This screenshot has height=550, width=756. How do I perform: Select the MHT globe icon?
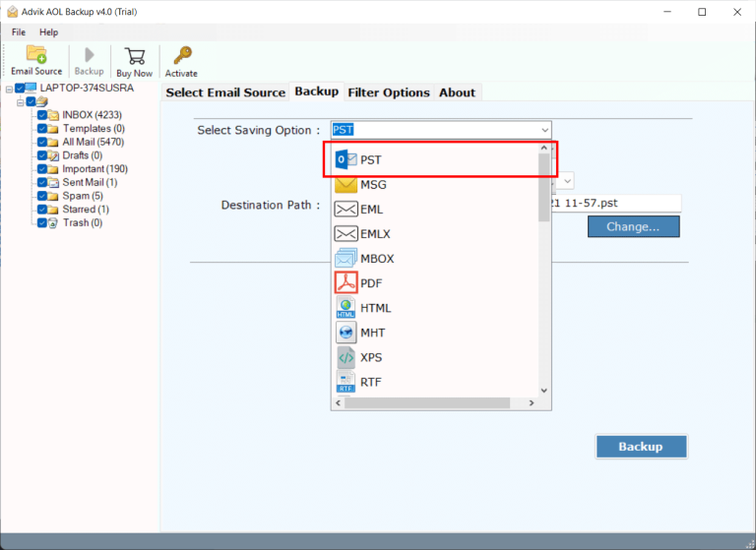[346, 333]
